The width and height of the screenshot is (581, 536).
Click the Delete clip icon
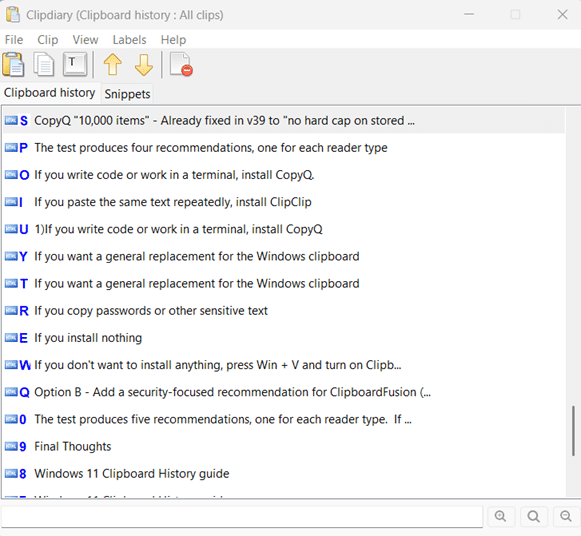[181, 65]
